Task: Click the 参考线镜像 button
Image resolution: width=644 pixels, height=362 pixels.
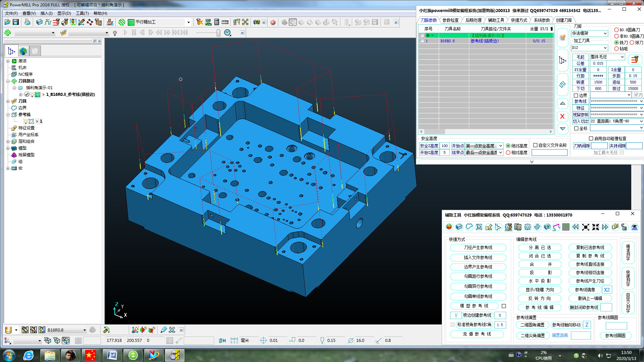Action: pos(585,290)
